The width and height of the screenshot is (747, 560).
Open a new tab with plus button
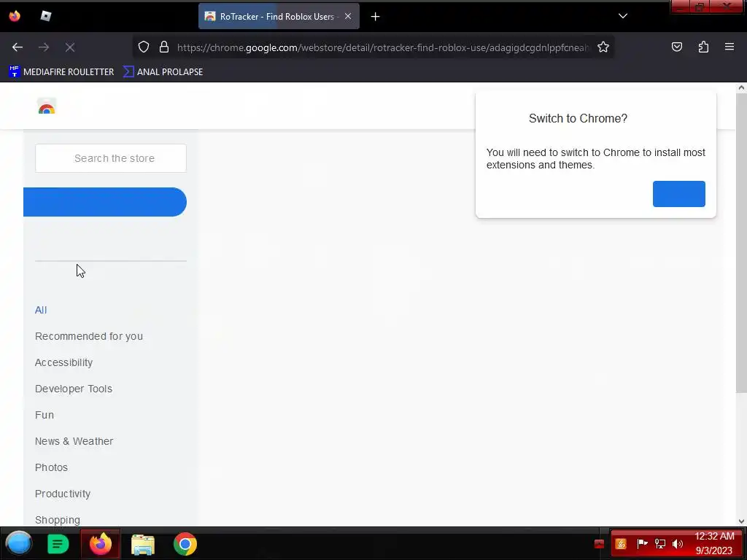point(376,17)
